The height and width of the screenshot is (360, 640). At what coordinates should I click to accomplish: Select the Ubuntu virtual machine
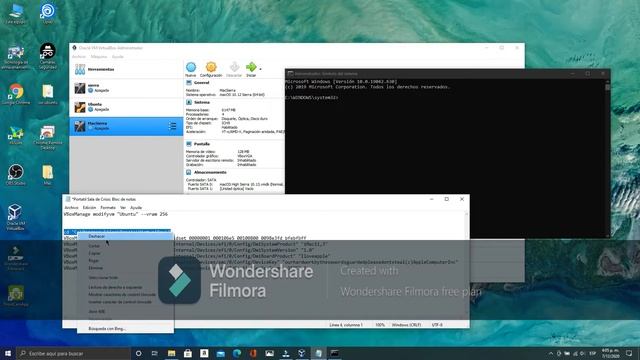126,107
